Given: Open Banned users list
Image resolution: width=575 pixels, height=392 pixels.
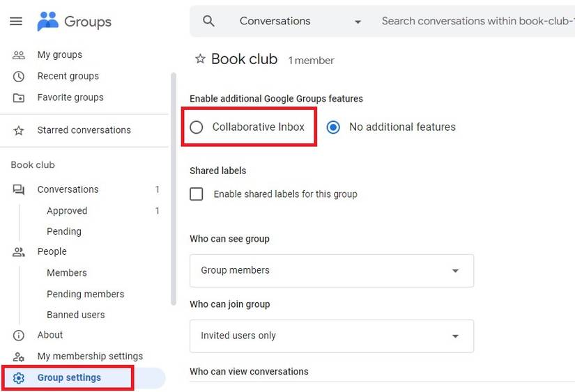Looking at the screenshot, I should coord(75,315).
